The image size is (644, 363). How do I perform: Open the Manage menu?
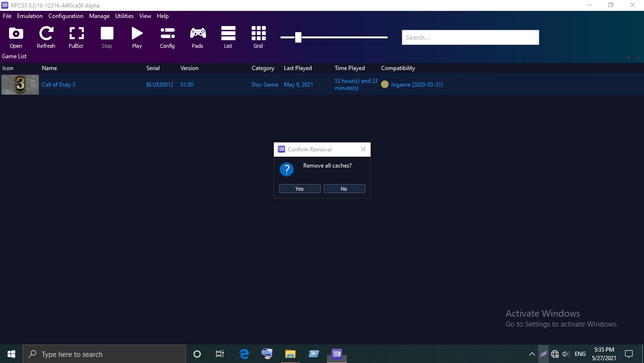tap(99, 16)
